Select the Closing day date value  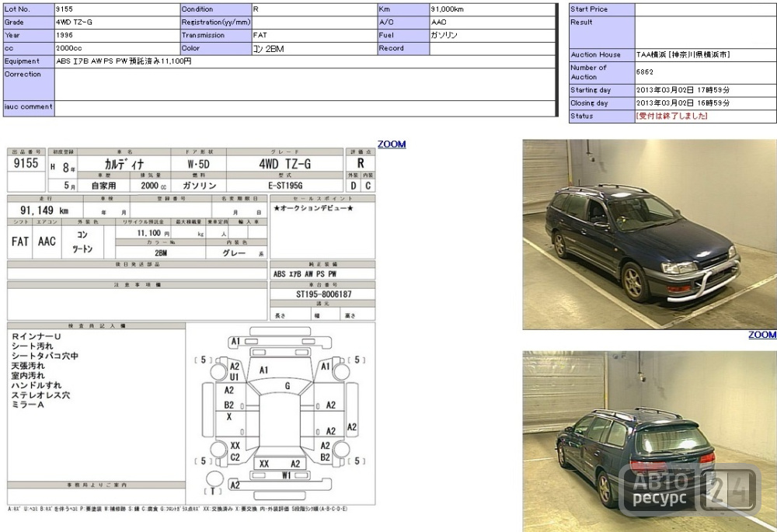(x=683, y=103)
